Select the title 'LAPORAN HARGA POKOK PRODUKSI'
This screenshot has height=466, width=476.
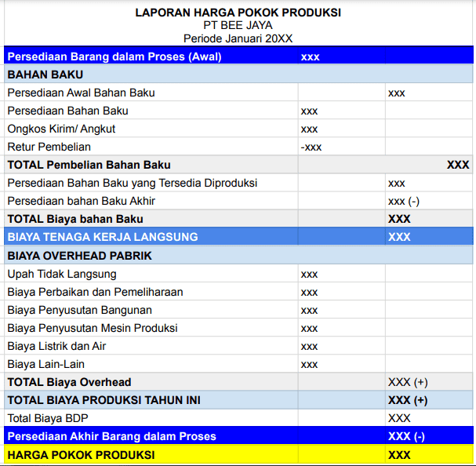click(238, 13)
